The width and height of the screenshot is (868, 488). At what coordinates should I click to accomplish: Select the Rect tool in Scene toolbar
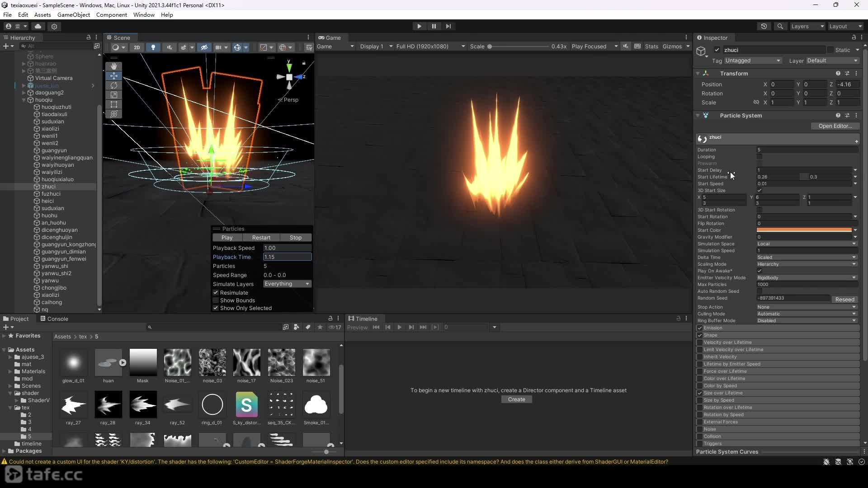[x=114, y=104]
